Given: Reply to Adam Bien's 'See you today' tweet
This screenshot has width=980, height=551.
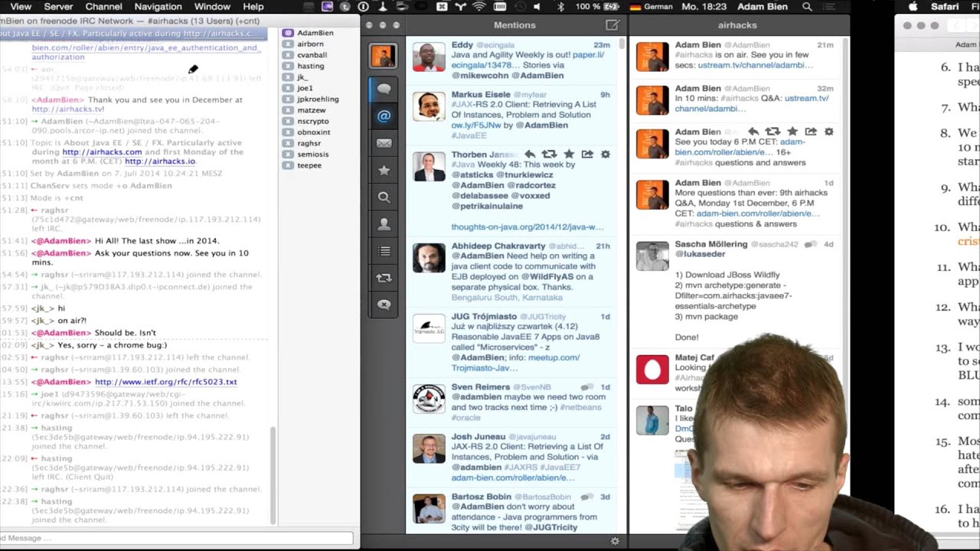Looking at the screenshot, I should (x=753, y=132).
